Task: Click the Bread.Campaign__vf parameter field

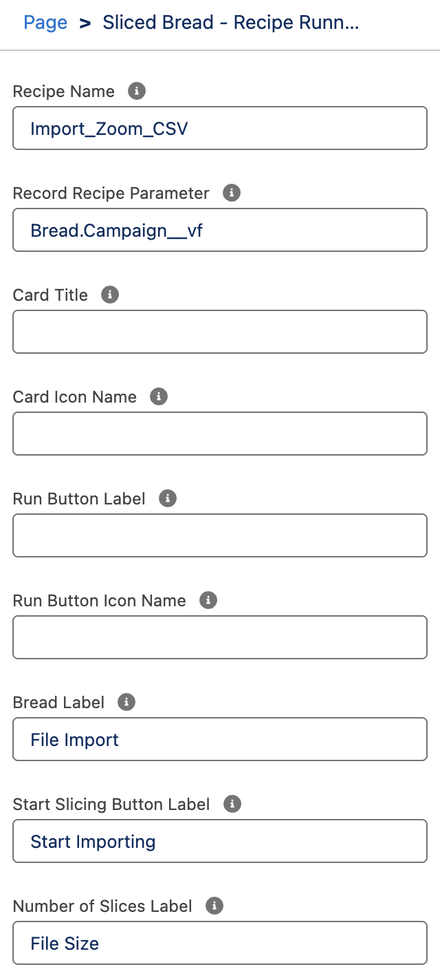Action: (219, 230)
